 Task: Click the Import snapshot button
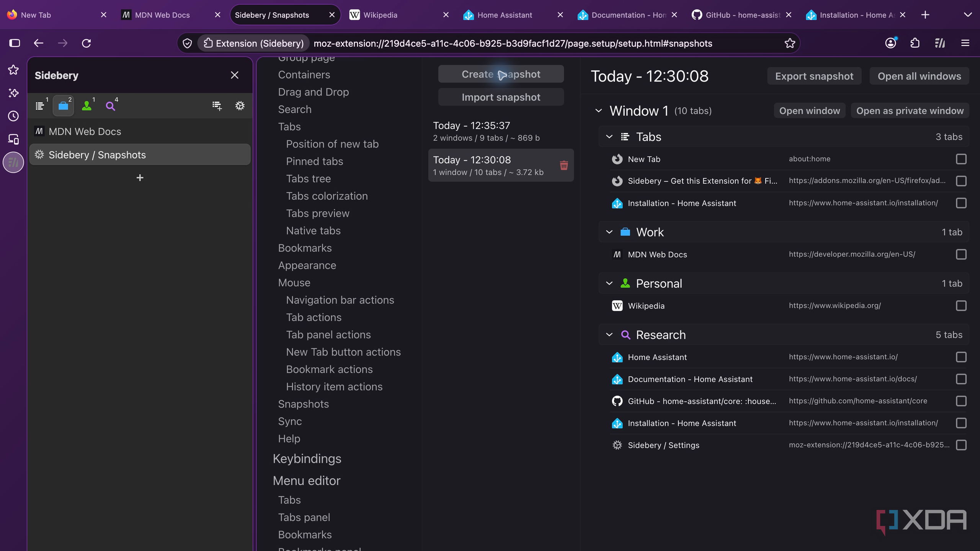pyautogui.click(x=501, y=97)
